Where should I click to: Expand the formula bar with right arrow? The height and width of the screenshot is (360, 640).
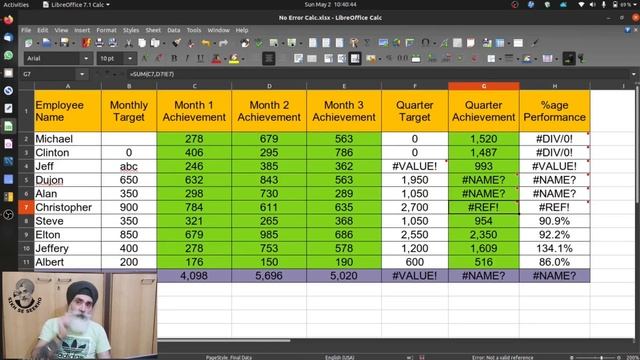coord(633,74)
